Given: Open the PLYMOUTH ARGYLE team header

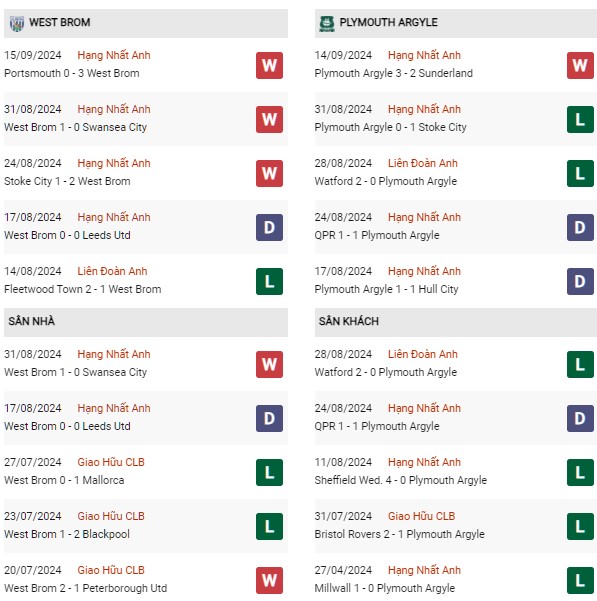Looking at the screenshot, I should [x=456, y=23].
